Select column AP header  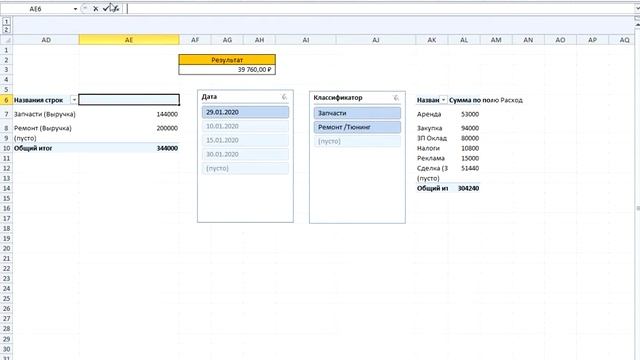(592, 40)
